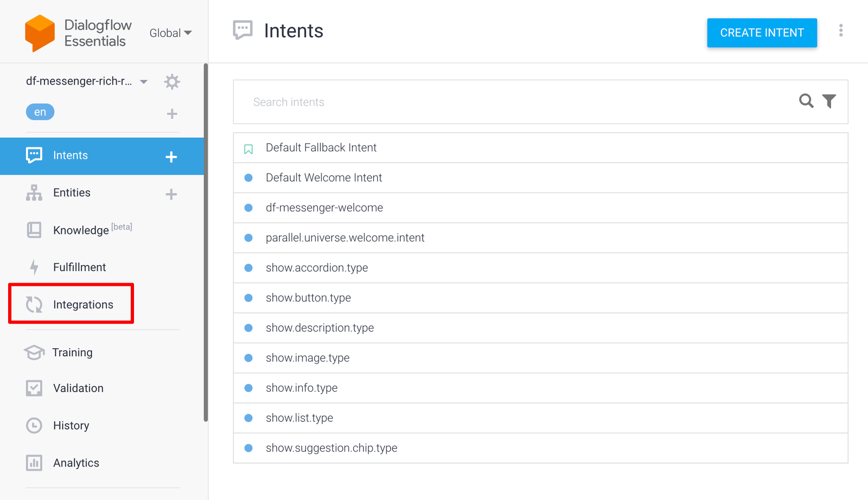Click the blue status dot beside show.list.type
868x500 pixels.
pos(248,418)
